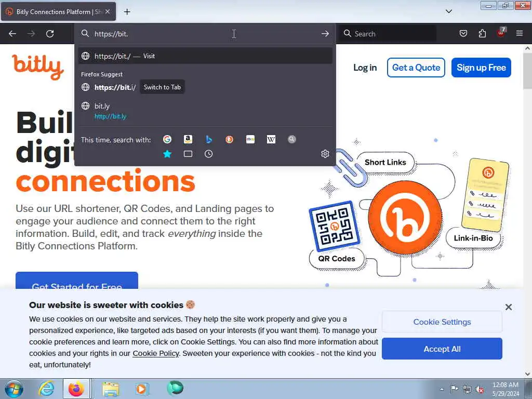Open search settings gear icon
The height and width of the screenshot is (399, 532).
(x=325, y=154)
